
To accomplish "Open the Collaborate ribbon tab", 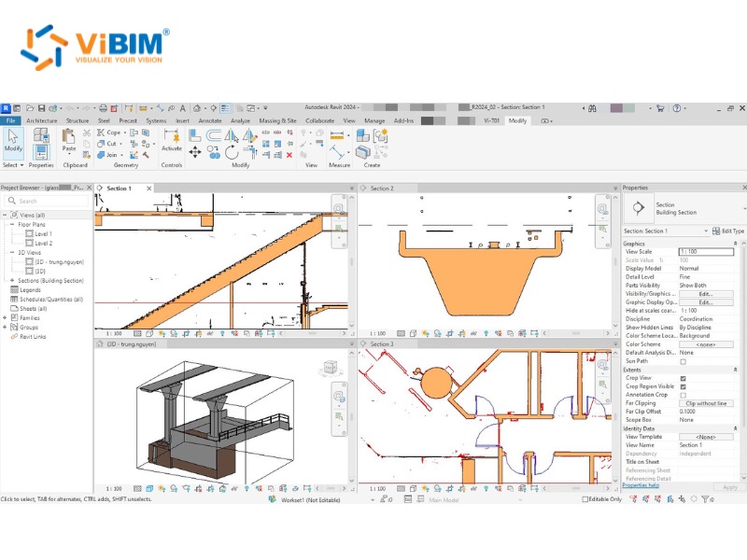I will (x=319, y=121).
